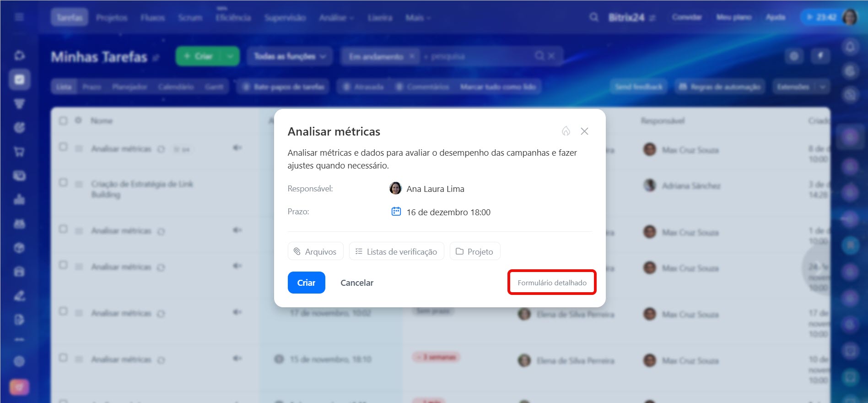868x403 pixels.
Task: Click the Analisar métricas title field
Action: [x=334, y=131]
